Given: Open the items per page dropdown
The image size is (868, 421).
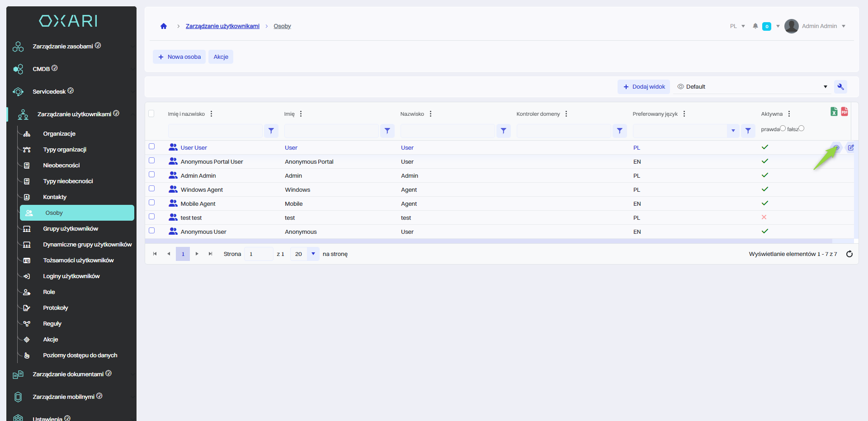Looking at the screenshot, I should pyautogui.click(x=313, y=254).
